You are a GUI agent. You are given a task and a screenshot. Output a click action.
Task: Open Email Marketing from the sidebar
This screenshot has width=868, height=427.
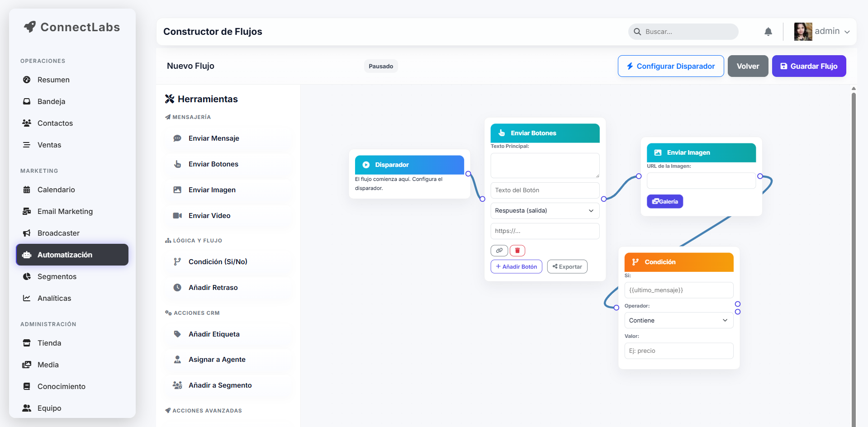(64, 211)
